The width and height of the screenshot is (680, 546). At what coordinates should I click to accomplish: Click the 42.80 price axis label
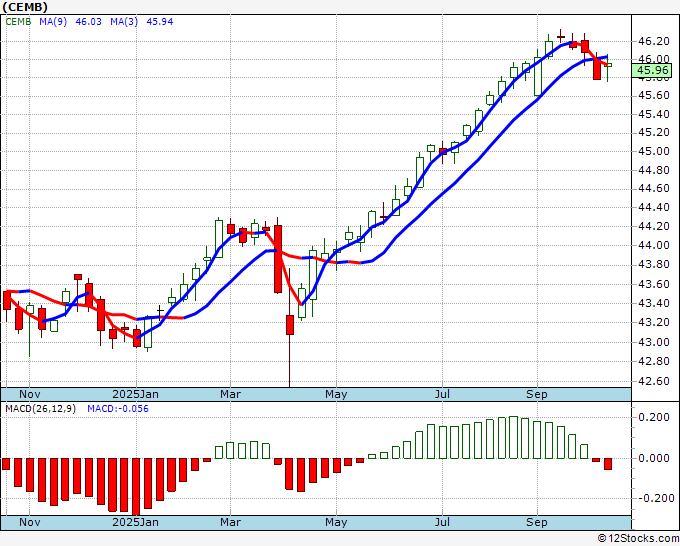click(x=654, y=361)
